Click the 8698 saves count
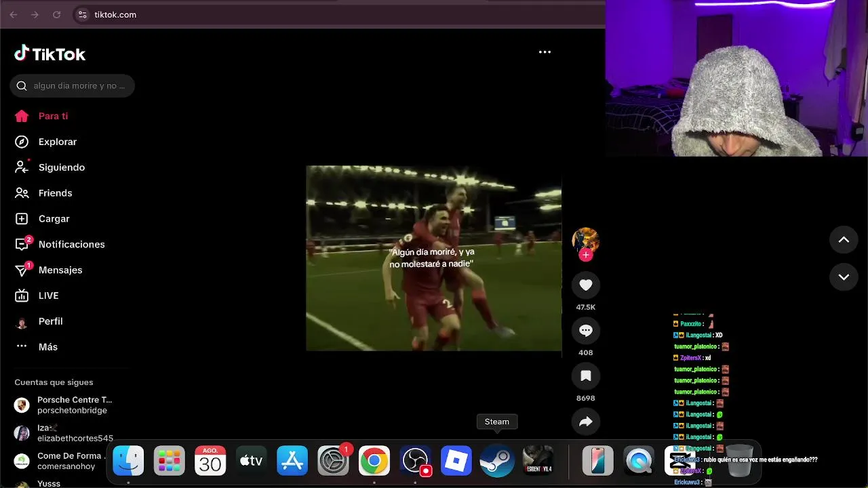 coord(586,398)
